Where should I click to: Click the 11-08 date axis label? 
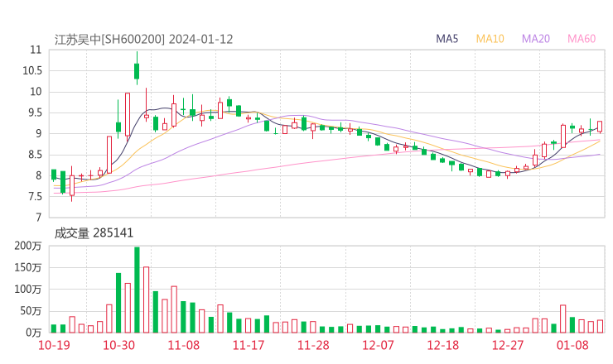[183, 345]
